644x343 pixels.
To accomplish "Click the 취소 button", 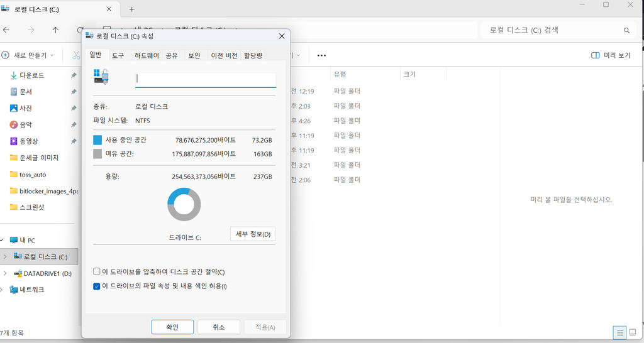I will click(x=218, y=327).
